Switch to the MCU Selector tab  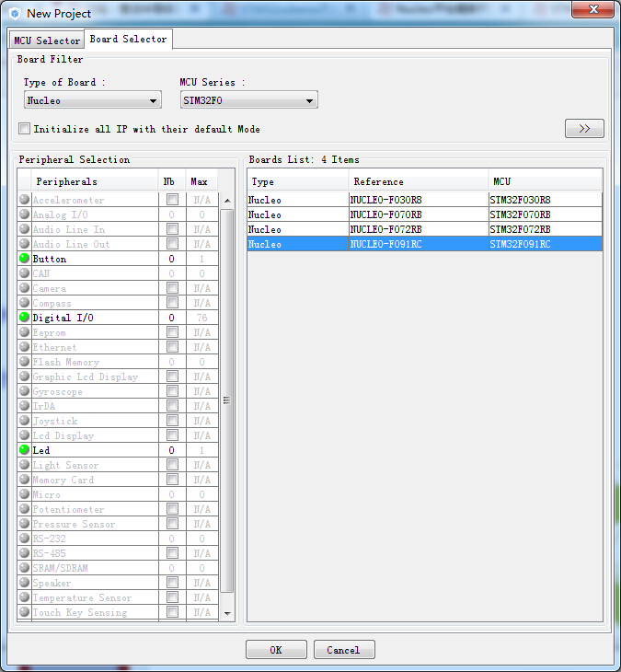click(47, 41)
